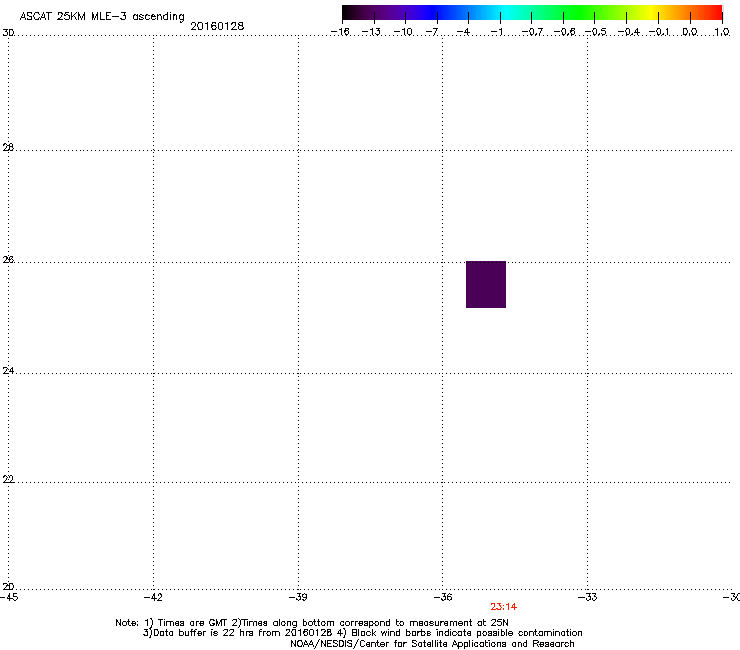Click the longitude label -45

pos(9,597)
